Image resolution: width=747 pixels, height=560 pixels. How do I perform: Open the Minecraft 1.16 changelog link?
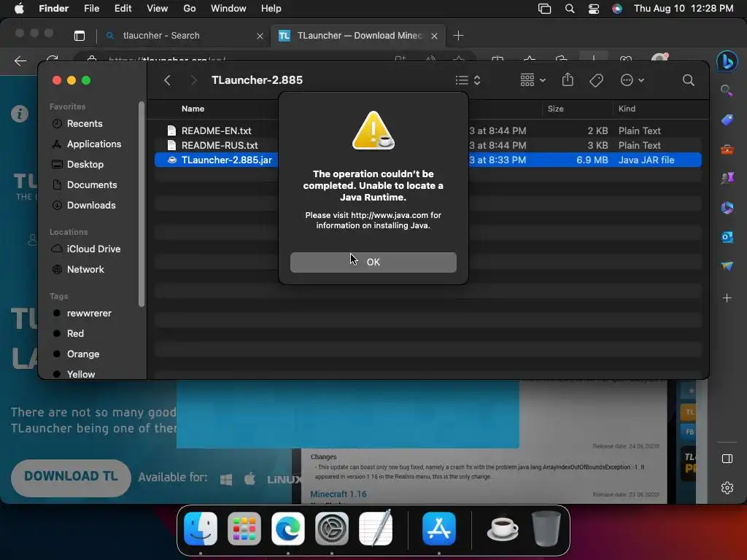[338, 494]
